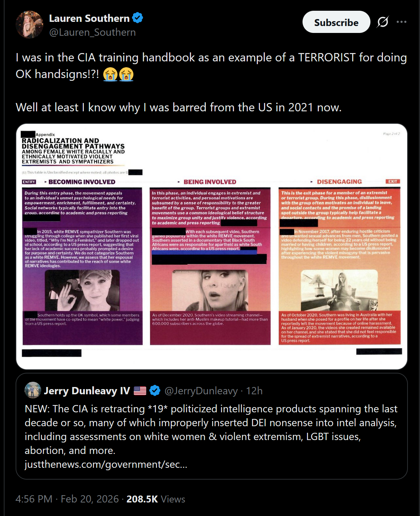Follow the justthenews.com link
Screen dimensions: 420x516
(106, 464)
